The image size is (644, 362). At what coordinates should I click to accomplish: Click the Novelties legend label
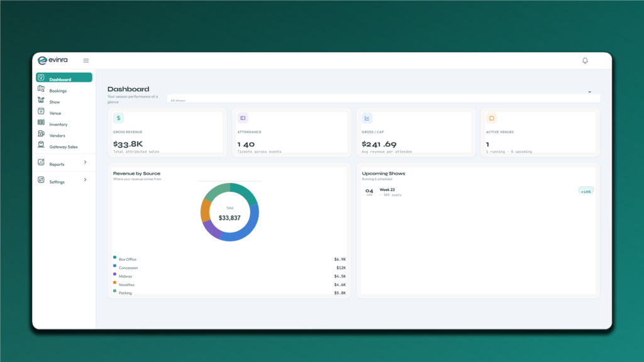click(126, 285)
